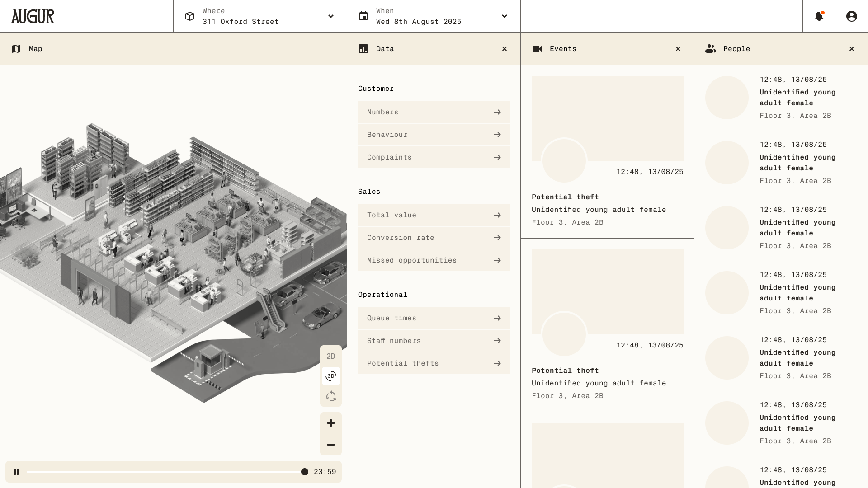Zoom out the map with minus button

331,445
